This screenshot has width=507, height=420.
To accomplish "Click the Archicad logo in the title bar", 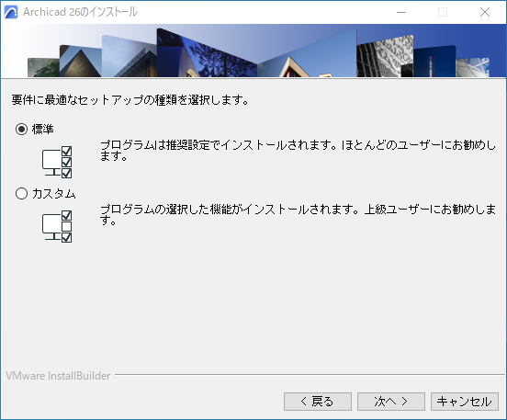I will 11,12.
